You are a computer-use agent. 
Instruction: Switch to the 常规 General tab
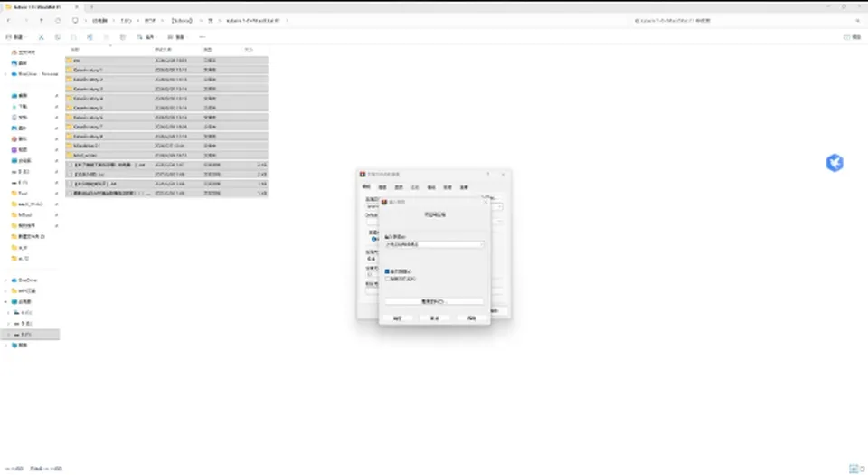[366, 187]
